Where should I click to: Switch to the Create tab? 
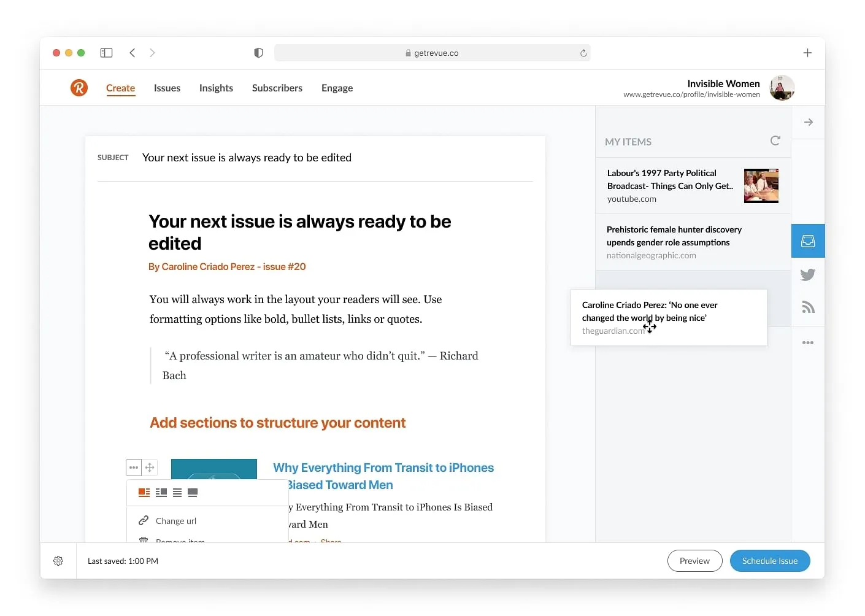[120, 88]
